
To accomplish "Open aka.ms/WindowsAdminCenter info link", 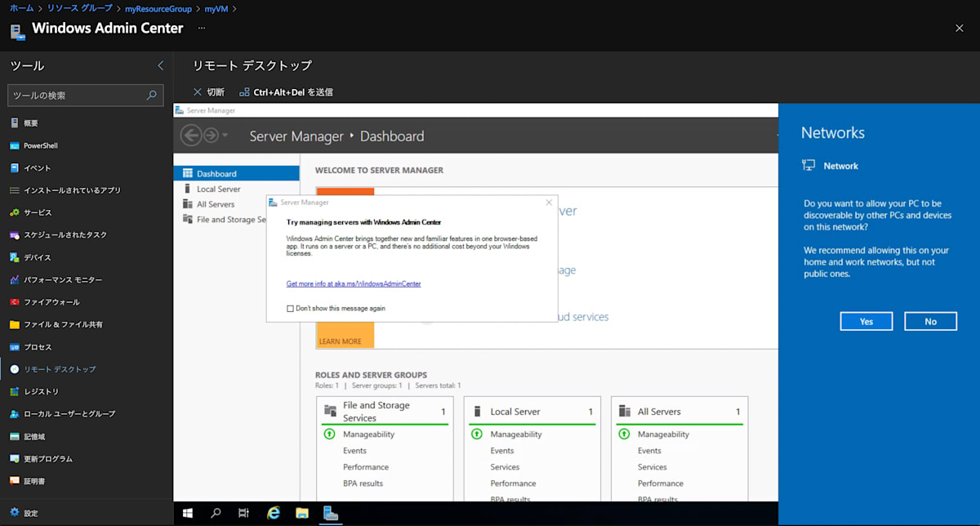I will [x=354, y=284].
